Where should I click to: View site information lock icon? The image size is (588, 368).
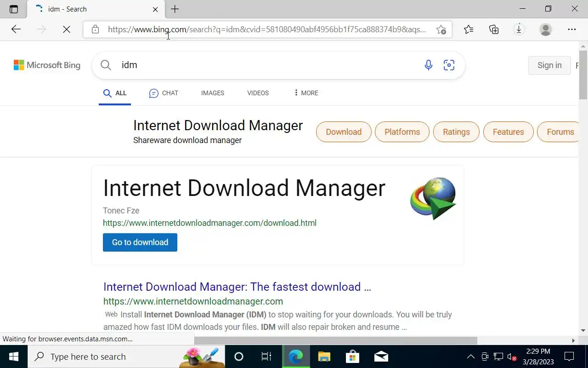(x=95, y=29)
